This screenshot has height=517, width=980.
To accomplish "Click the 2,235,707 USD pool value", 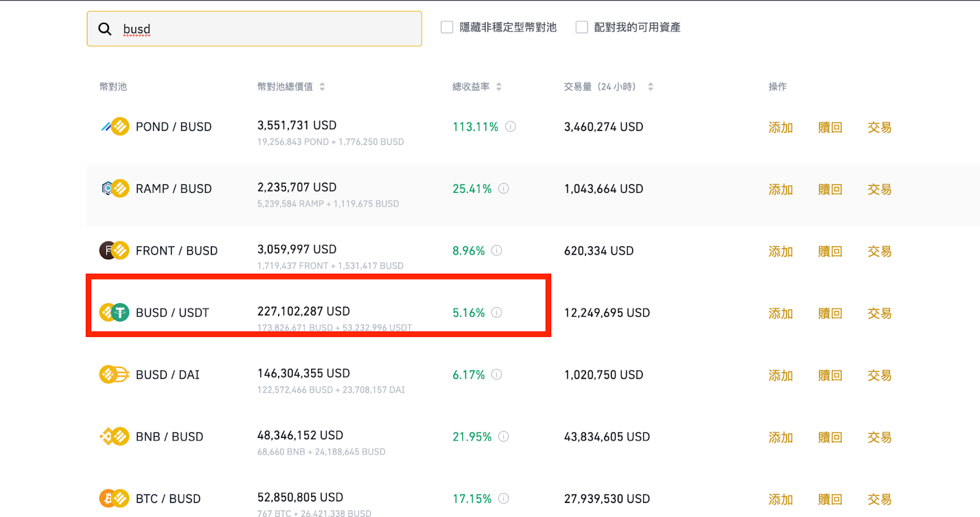I will tap(297, 187).
